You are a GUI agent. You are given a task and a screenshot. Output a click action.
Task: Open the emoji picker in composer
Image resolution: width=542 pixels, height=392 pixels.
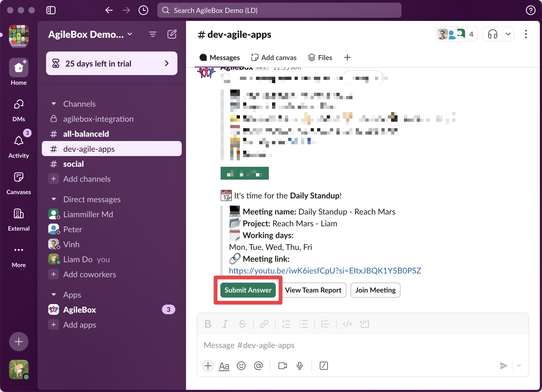(x=241, y=366)
